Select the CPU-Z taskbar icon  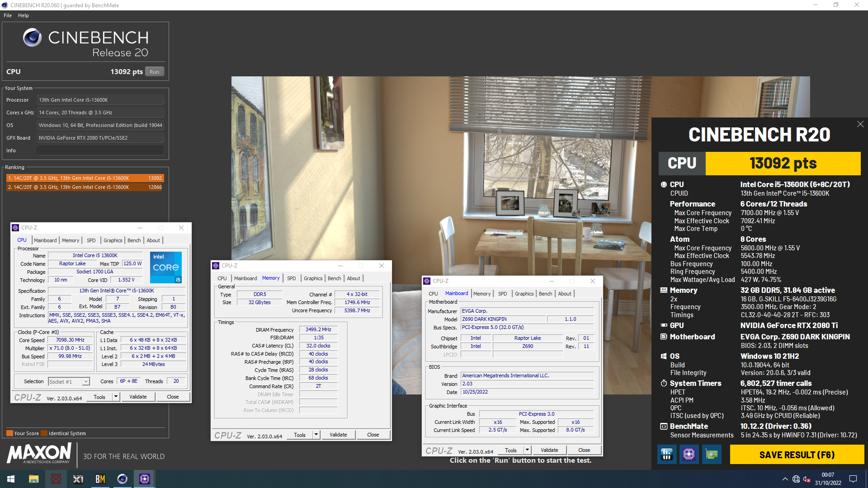coord(145,479)
